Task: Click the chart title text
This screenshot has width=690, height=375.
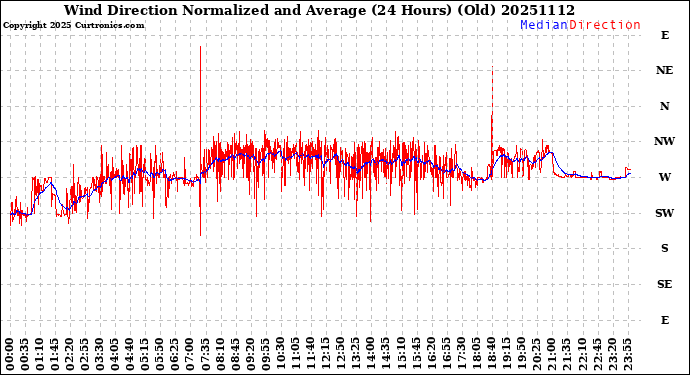Action: point(319,10)
